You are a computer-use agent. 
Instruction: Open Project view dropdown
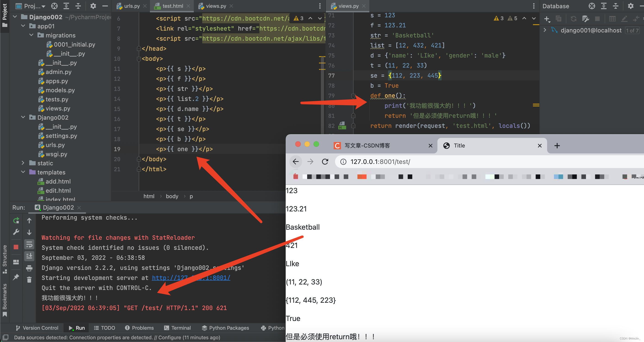point(30,6)
